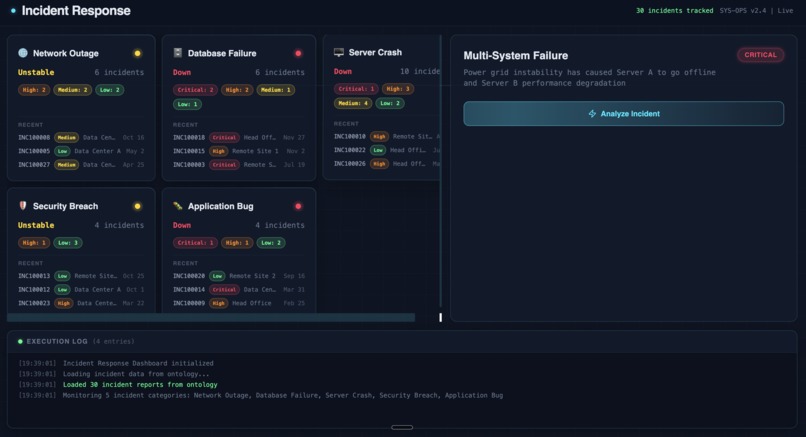Screen dimensions: 806x437
Task: Click the Security Breach shield icon
Action: coord(23,206)
